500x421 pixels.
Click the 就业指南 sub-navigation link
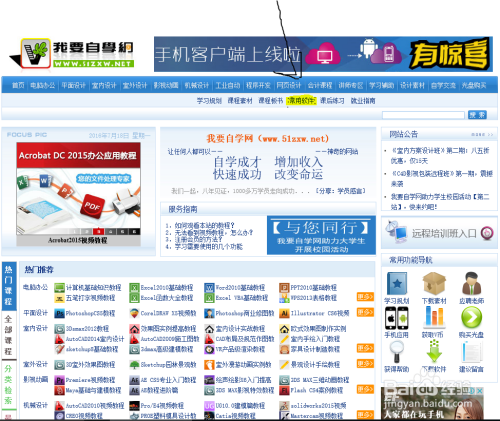(x=363, y=101)
